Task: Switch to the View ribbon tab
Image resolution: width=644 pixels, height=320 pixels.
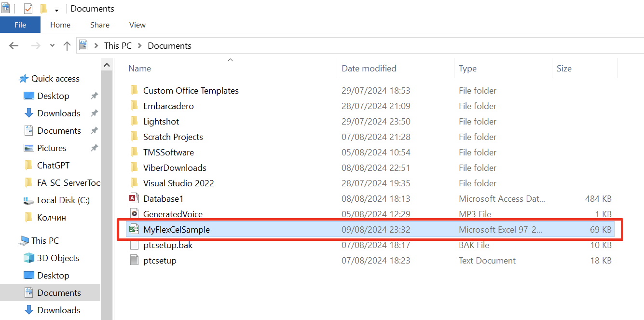Action: 137,25
